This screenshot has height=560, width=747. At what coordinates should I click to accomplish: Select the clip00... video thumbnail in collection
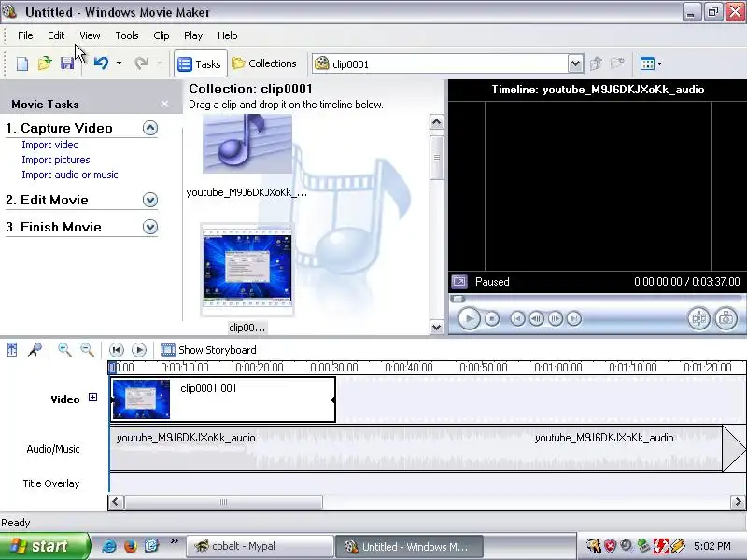tap(247, 270)
